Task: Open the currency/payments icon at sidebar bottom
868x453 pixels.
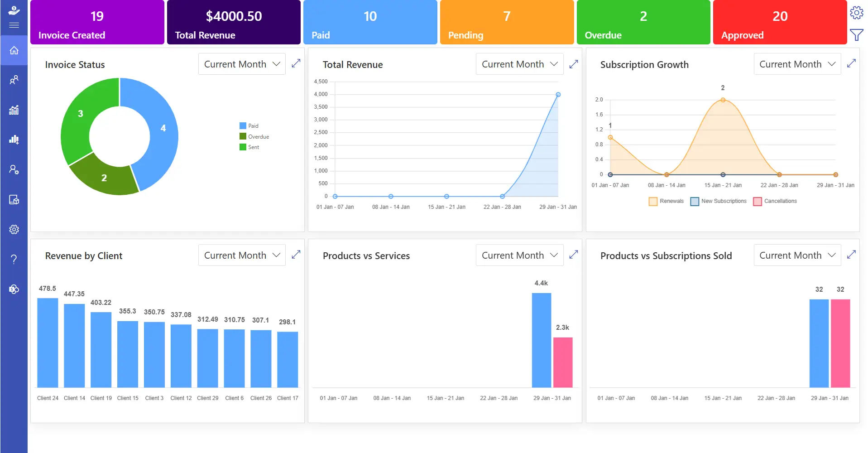Action: 14,289
